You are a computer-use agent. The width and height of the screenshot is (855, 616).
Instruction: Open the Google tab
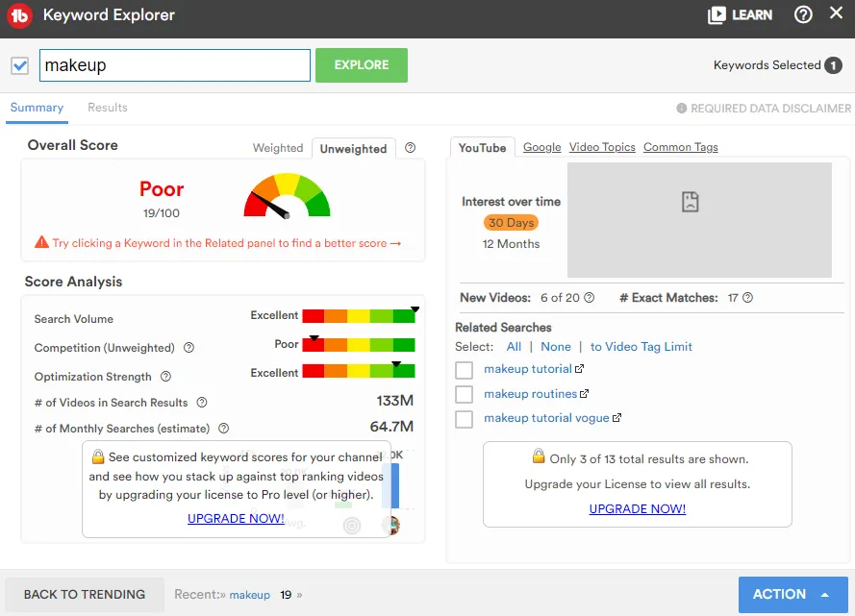coord(542,147)
